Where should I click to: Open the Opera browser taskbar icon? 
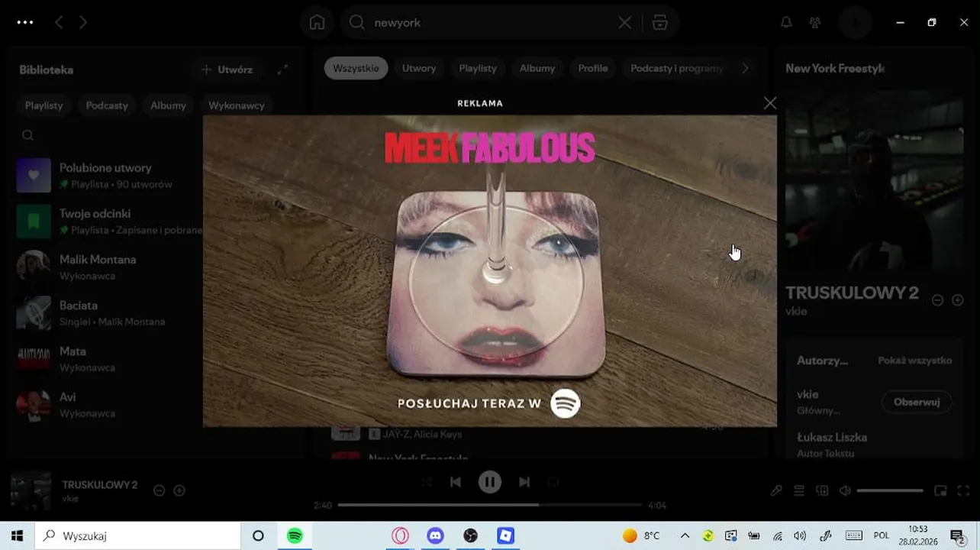tap(401, 535)
